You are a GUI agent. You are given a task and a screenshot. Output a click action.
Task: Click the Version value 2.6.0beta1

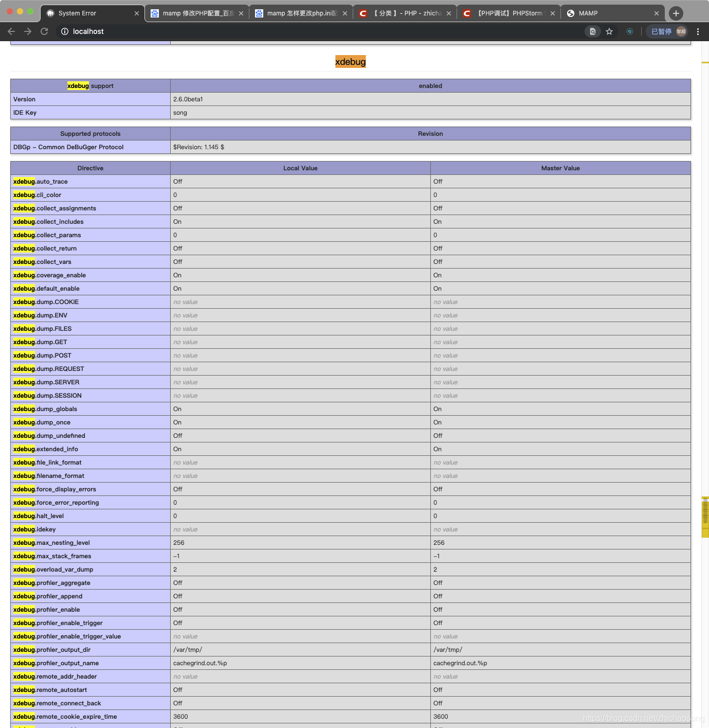point(188,99)
